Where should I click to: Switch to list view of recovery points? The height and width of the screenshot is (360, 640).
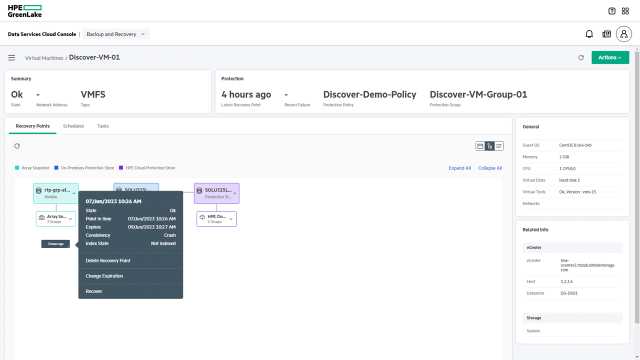[499, 146]
